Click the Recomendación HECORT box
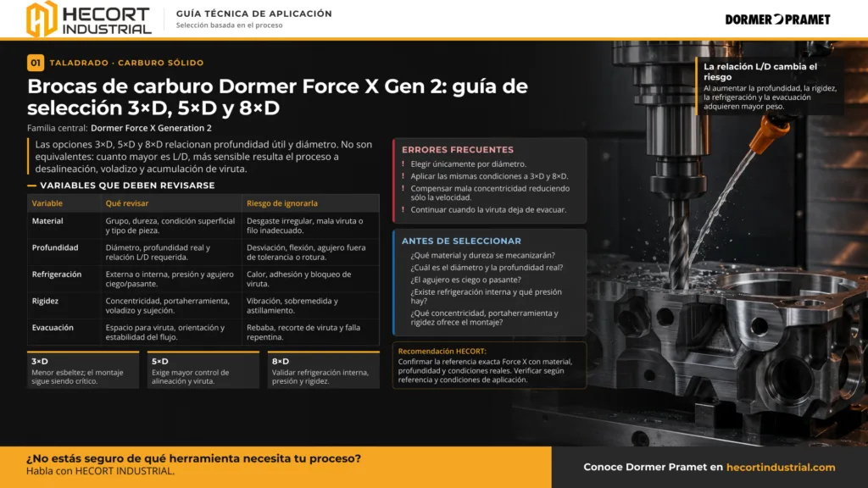This screenshot has width=868, height=488. pos(489,365)
